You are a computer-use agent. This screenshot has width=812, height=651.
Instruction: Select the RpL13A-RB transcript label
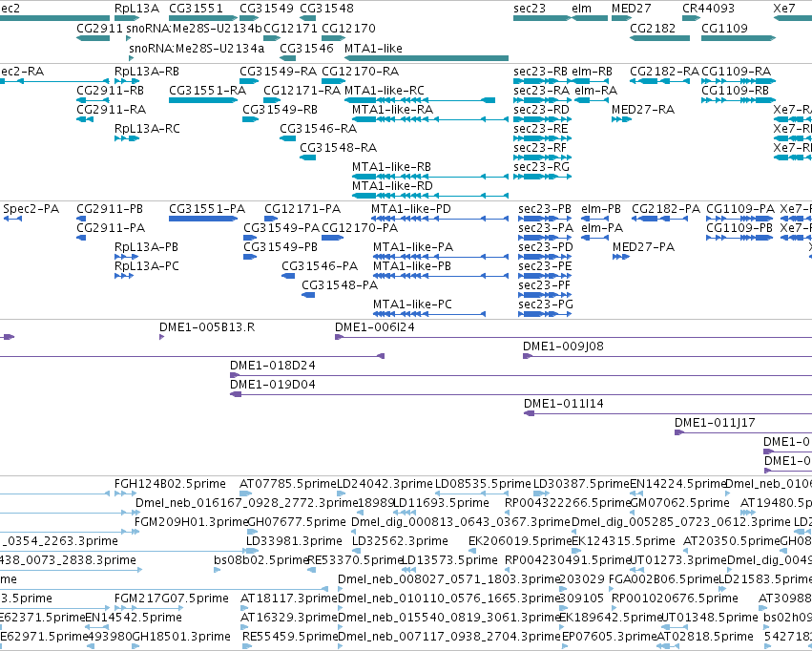pos(147,71)
